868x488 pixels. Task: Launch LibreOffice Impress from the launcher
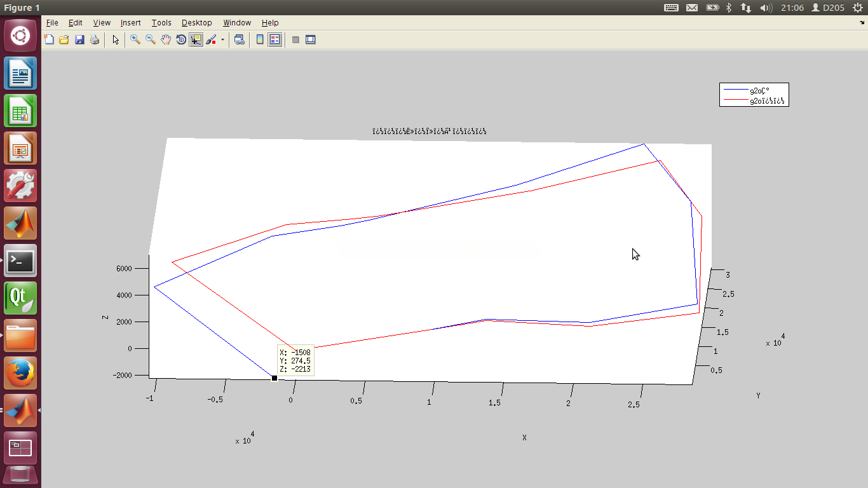20,148
